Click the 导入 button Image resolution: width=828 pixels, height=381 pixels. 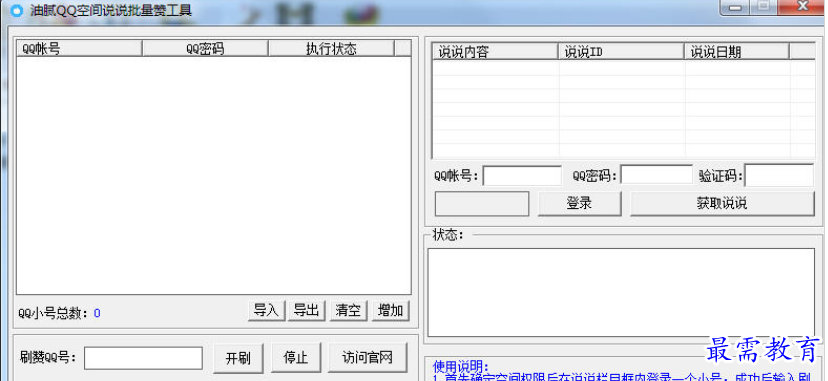266,311
